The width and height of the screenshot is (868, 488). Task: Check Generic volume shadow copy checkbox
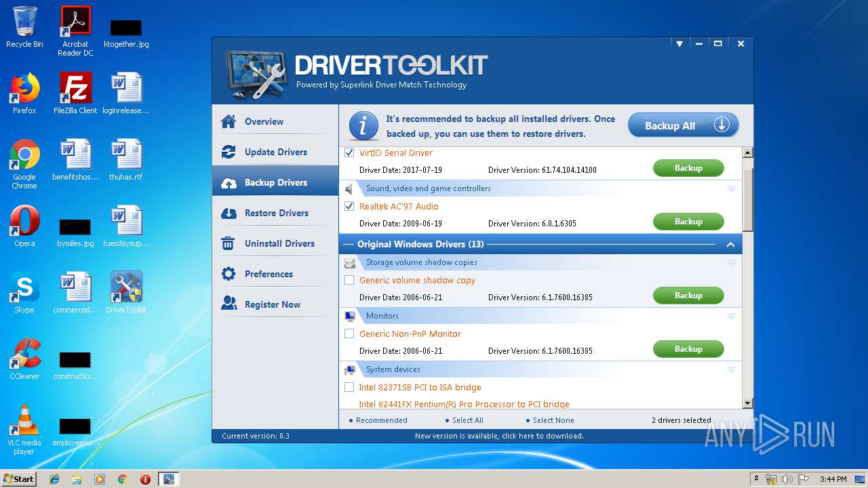click(349, 280)
